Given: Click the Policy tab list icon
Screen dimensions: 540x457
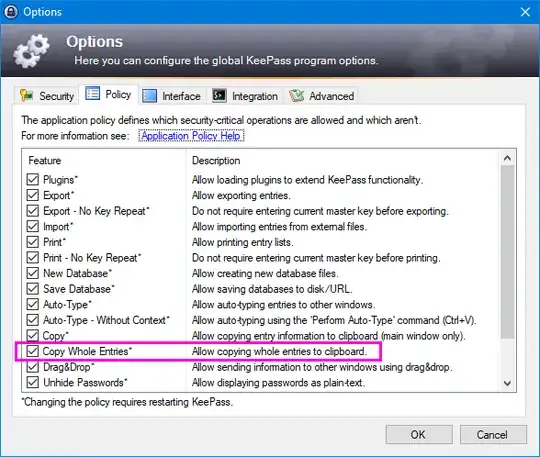Looking at the screenshot, I should 92,94.
